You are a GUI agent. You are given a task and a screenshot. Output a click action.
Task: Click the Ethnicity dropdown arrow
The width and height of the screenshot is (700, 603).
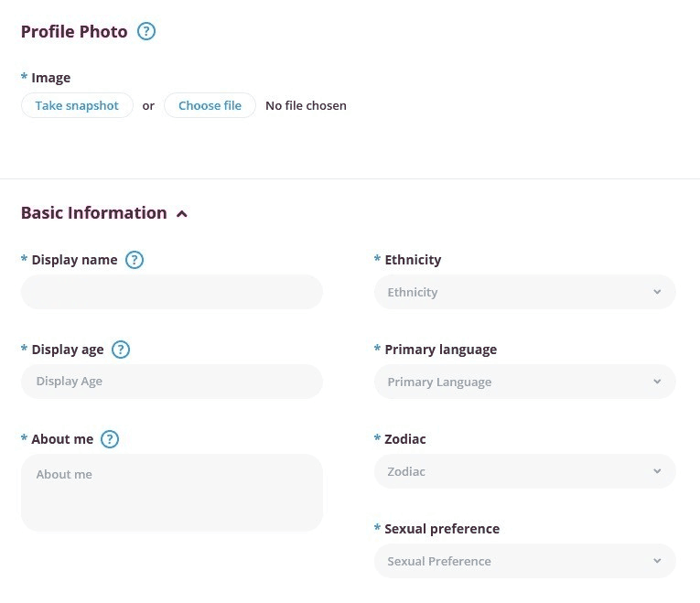coord(657,292)
